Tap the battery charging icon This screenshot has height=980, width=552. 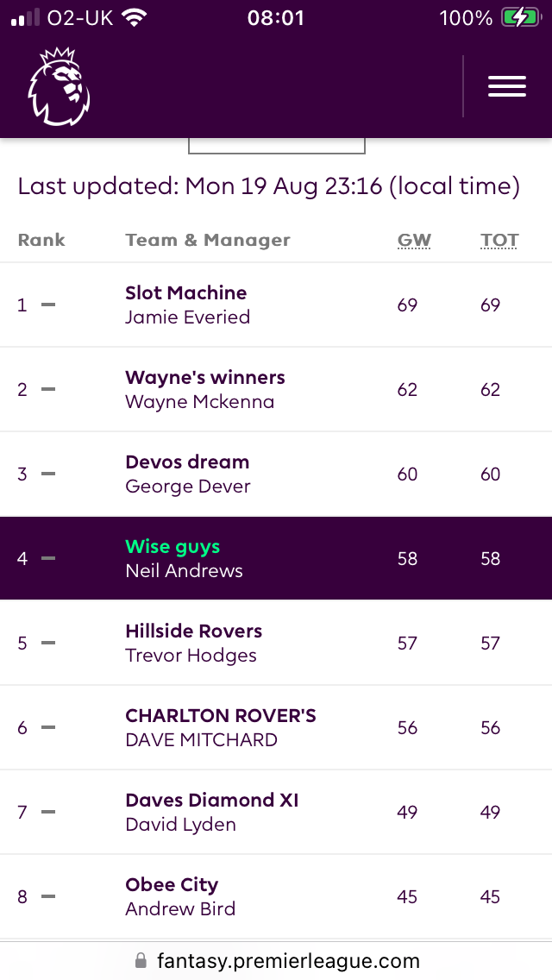[x=520, y=18]
